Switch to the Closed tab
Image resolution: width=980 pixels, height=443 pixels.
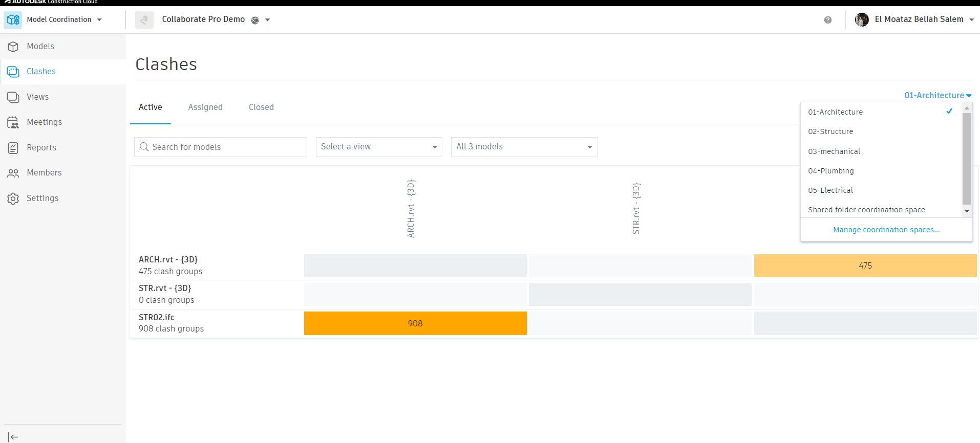tap(261, 107)
